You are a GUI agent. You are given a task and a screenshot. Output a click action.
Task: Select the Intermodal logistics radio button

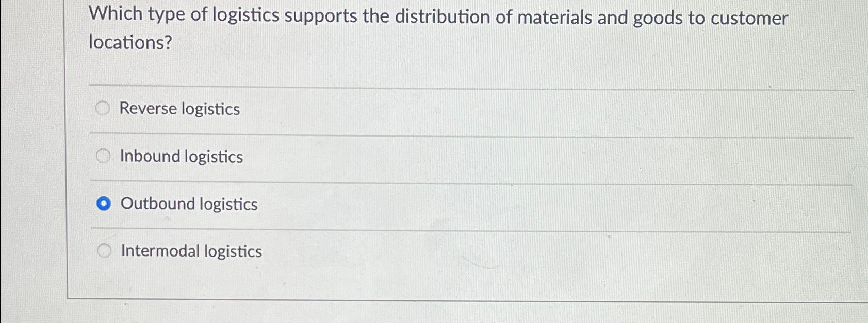pyautogui.click(x=104, y=251)
